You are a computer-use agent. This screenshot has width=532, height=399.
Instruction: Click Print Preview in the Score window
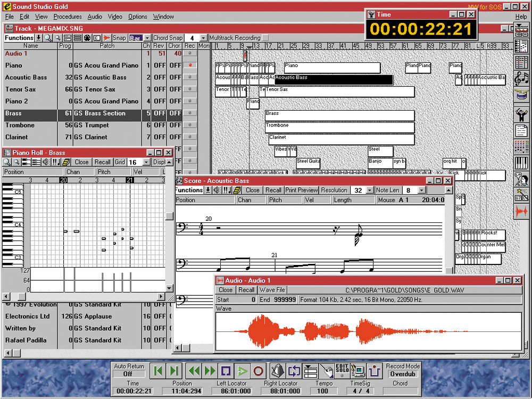point(301,190)
